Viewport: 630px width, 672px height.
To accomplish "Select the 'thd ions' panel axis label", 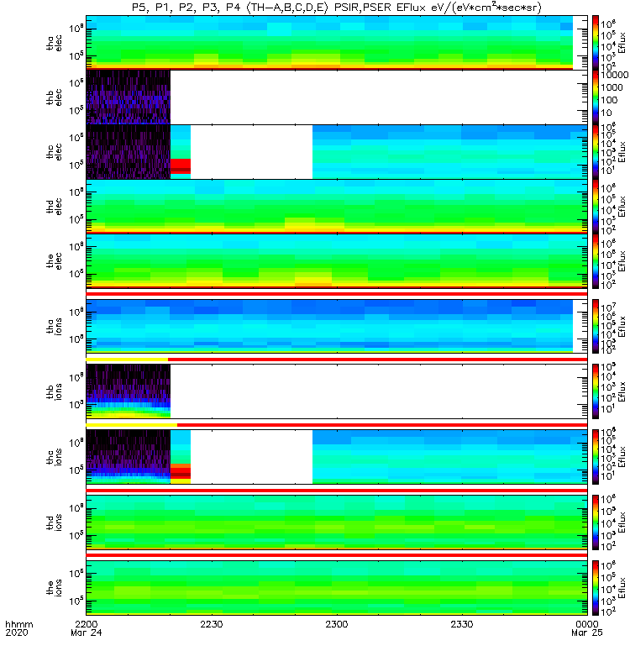I will pos(55,522).
